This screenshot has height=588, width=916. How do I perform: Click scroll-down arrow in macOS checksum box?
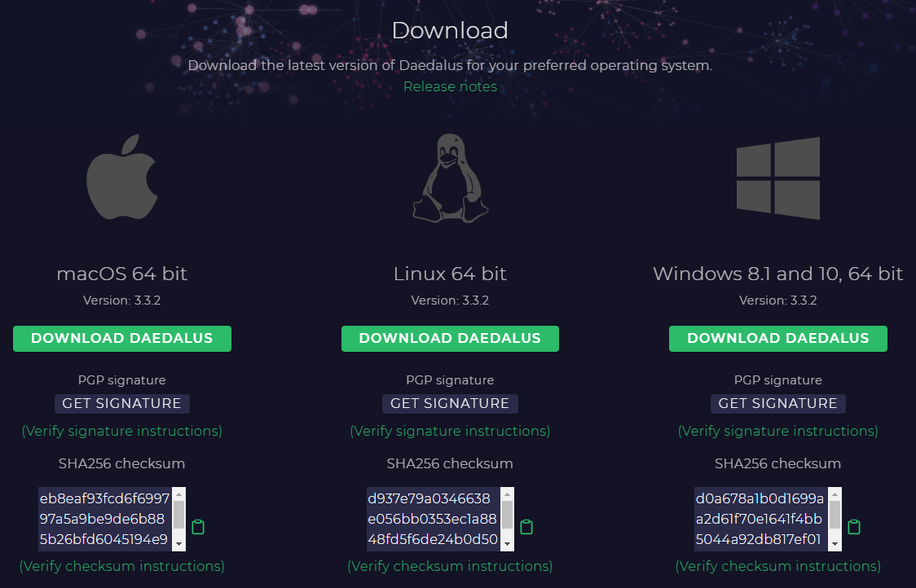178,544
